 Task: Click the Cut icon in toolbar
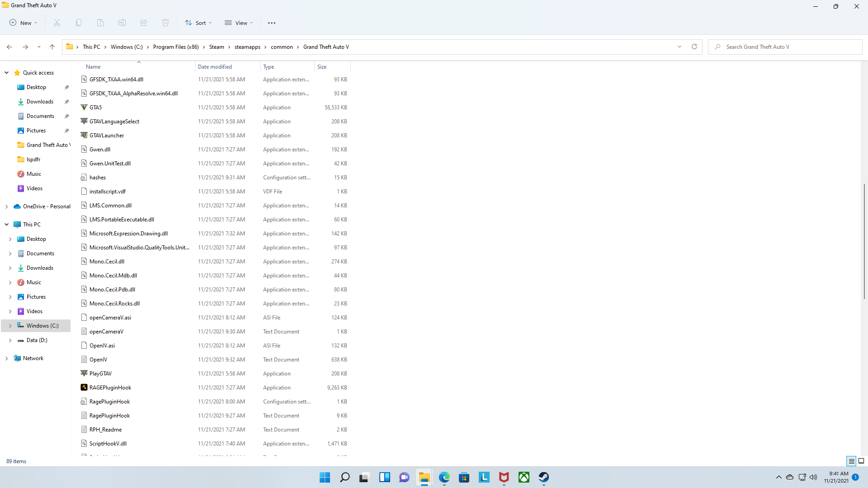click(57, 23)
